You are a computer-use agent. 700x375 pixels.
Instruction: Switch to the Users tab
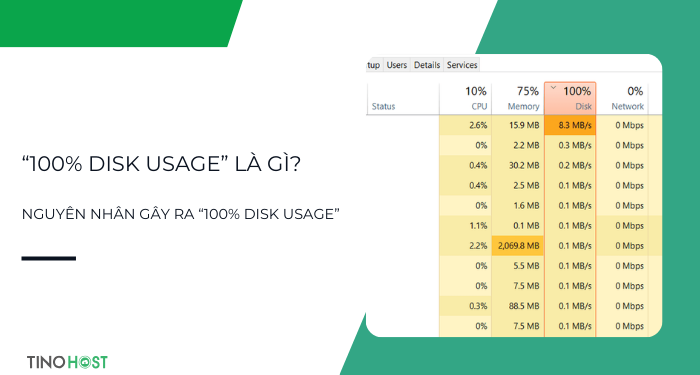tap(396, 65)
